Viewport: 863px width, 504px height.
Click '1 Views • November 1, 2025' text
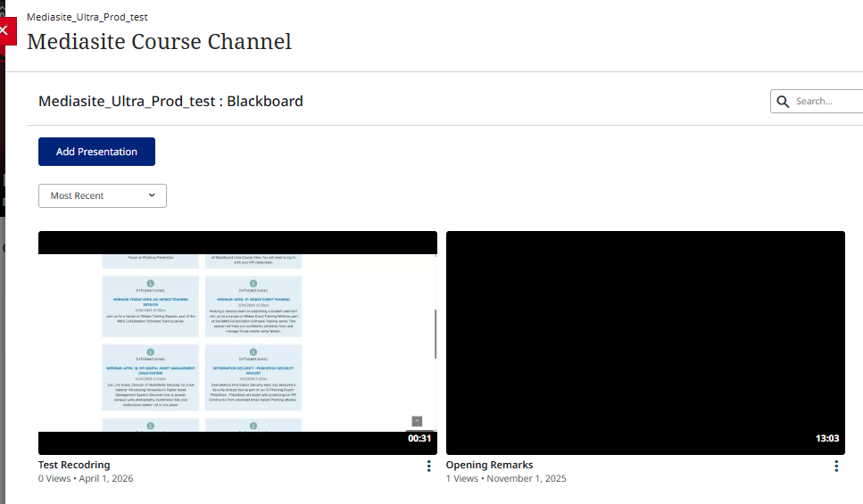(x=506, y=479)
